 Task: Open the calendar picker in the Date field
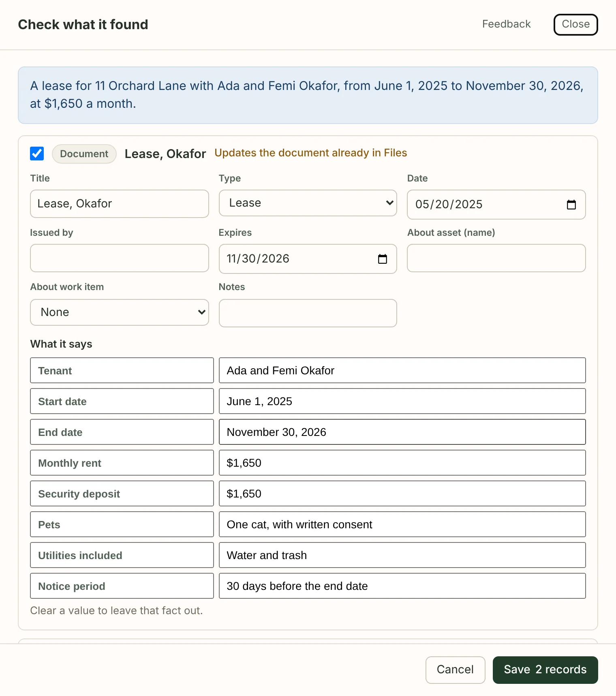571,205
